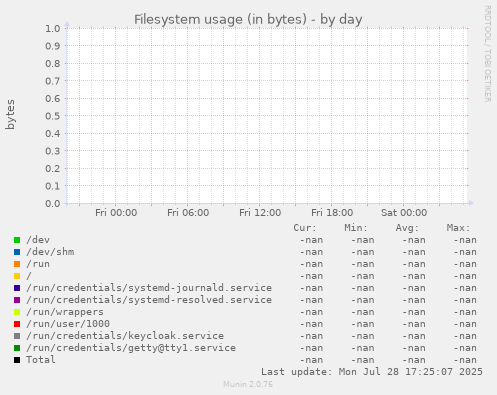Click the Cur value for /dev row
Image resolution: width=497 pixels, height=395 pixels.
click(311, 240)
